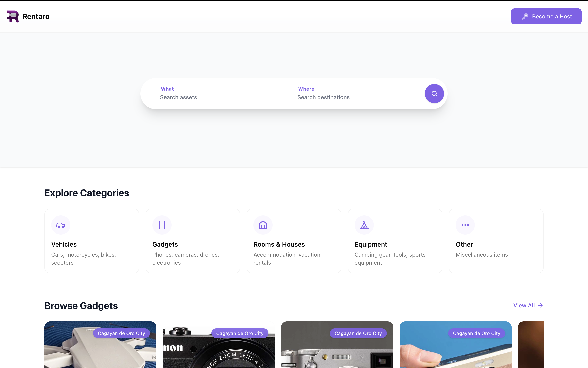Screen dimensions: 588x368
Task: Click the arrow icon beside View All
Action: pyautogui.click(x=541, y=305)
